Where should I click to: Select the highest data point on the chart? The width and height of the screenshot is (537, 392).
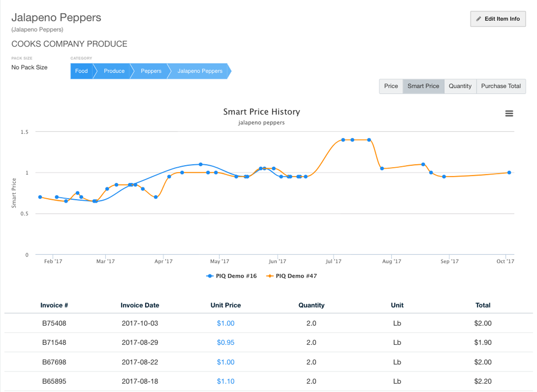[343, 140]
